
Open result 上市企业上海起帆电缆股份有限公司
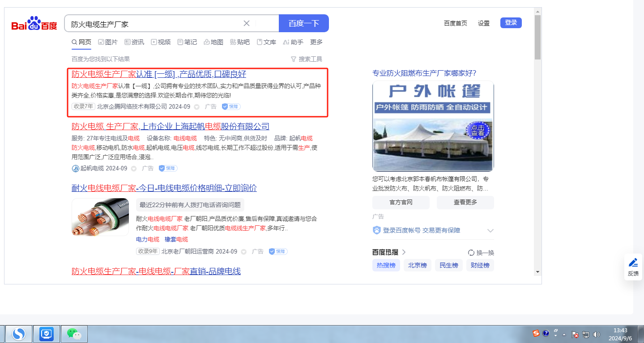point(171,127)
